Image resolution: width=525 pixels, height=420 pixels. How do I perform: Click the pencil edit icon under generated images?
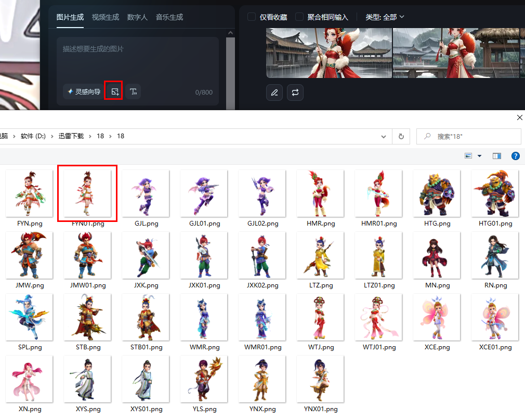274,93
